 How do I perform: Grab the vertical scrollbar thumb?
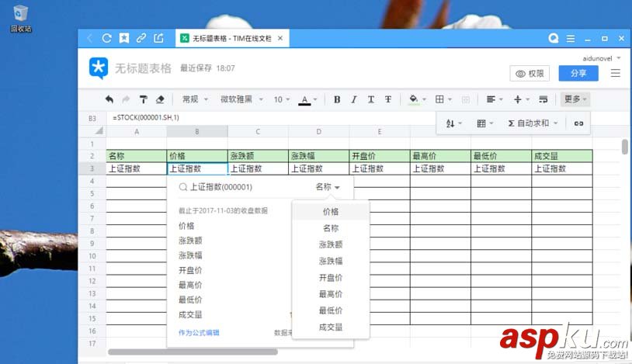pyautogui.click(x=625, y=147)
